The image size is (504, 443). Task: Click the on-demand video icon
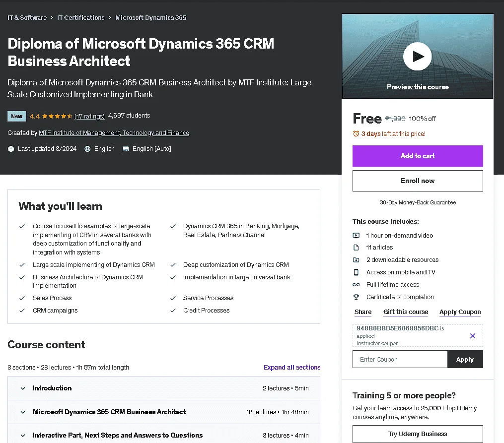click(356, 235)
